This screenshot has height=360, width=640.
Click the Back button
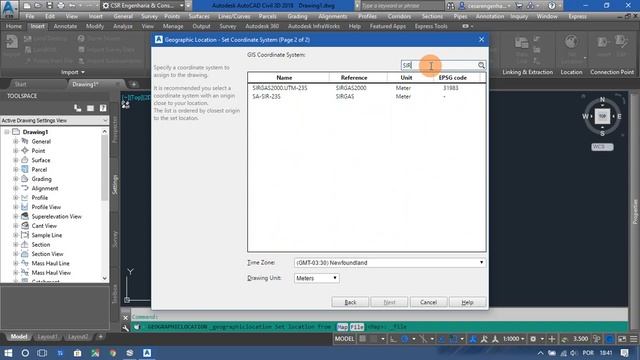tap(350, 302)
